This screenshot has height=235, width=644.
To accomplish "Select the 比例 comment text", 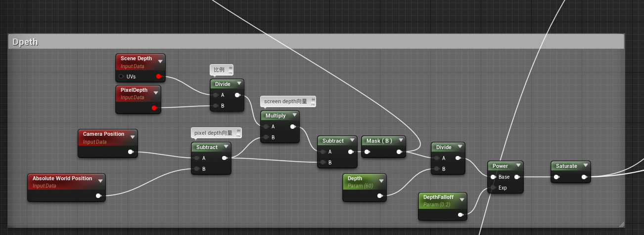I will tap(219, 70).
